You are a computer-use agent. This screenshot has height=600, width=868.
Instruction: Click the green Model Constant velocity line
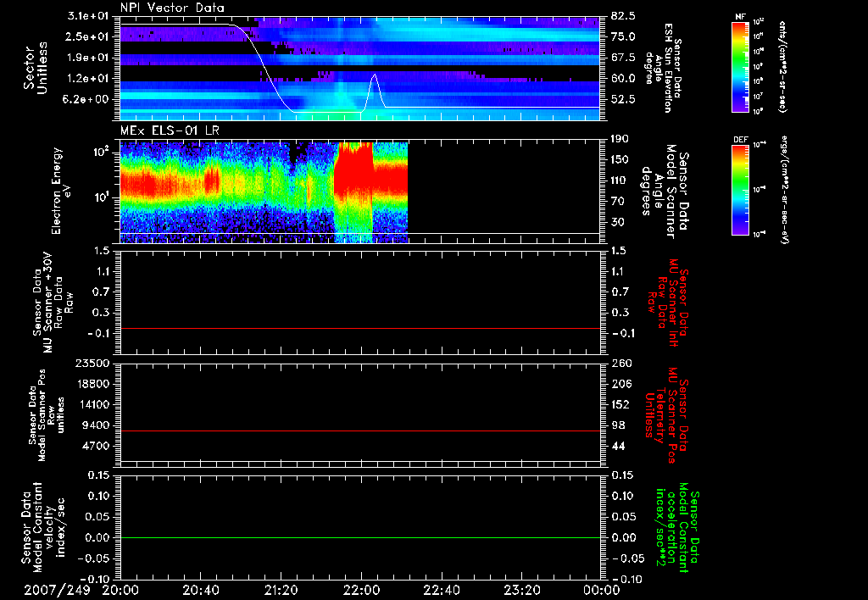click(x=359, y=537)
